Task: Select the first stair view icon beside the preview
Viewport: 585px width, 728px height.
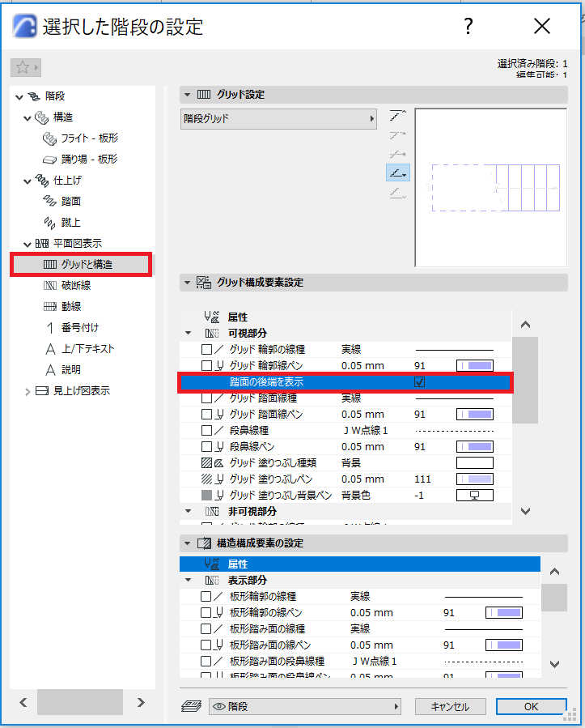Action: (397, 115)
